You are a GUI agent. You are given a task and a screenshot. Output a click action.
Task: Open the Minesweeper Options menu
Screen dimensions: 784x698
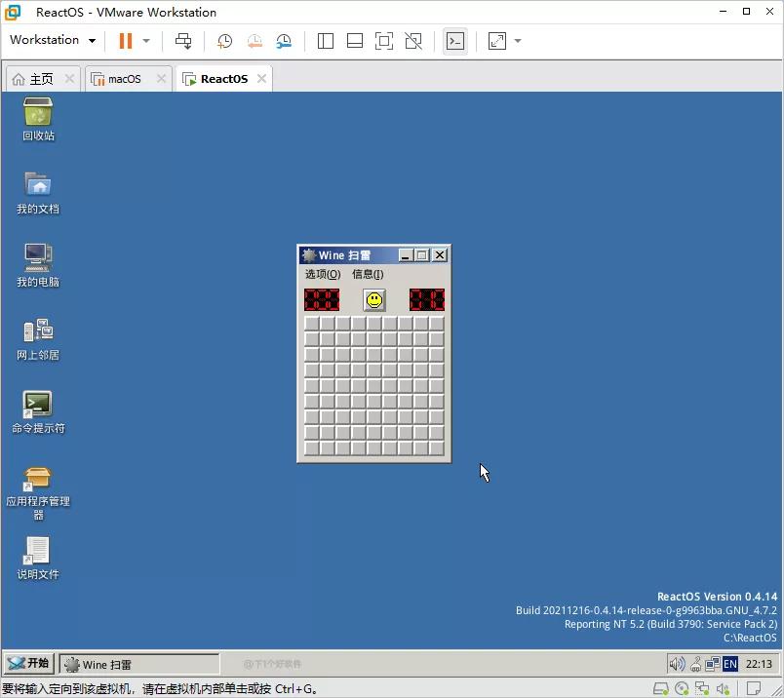[x=323, y=274]
